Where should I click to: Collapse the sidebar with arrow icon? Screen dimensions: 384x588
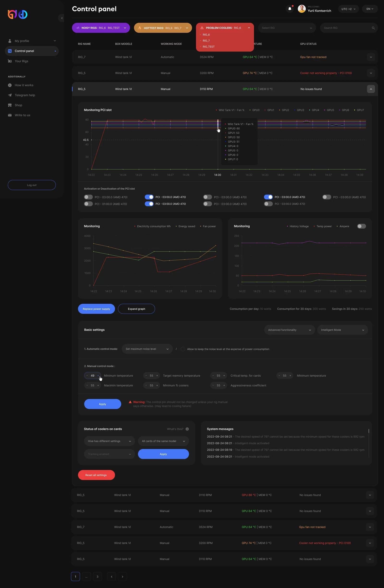click(x=61, y=18)
